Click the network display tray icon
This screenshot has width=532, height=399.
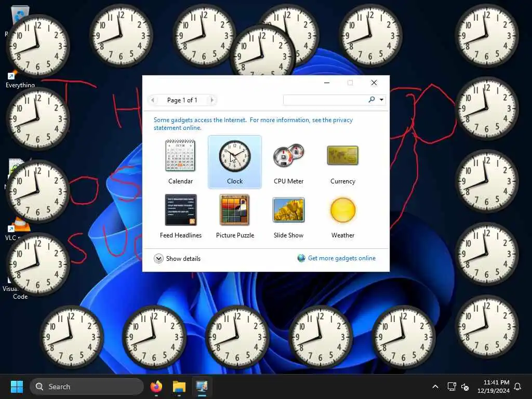tap(451, 387)
